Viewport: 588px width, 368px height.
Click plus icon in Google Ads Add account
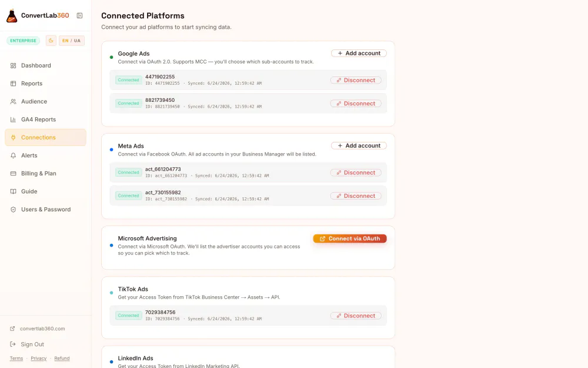(340, 54)
